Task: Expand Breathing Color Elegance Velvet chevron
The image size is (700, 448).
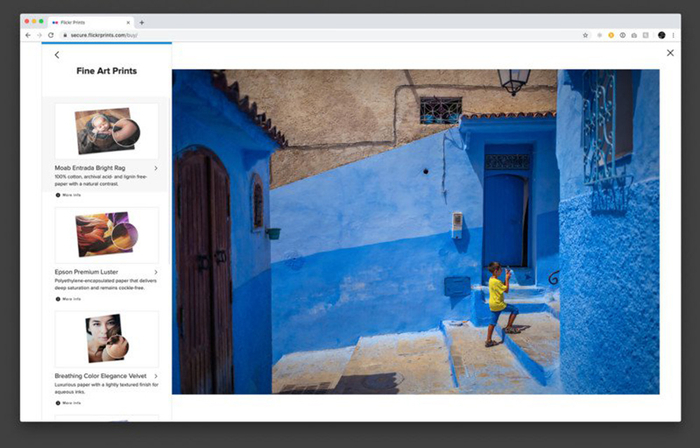Action: pyautogui.click(x=156, y=376)
